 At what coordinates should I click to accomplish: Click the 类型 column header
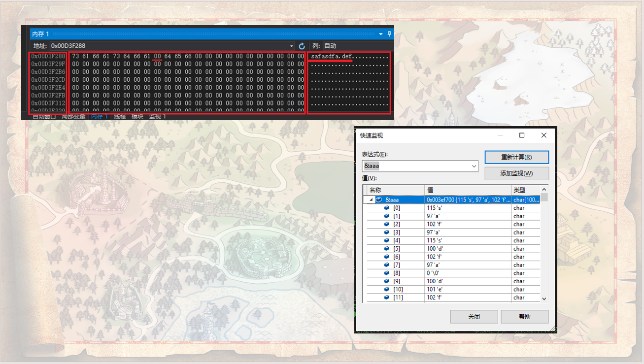click(526, 190)
